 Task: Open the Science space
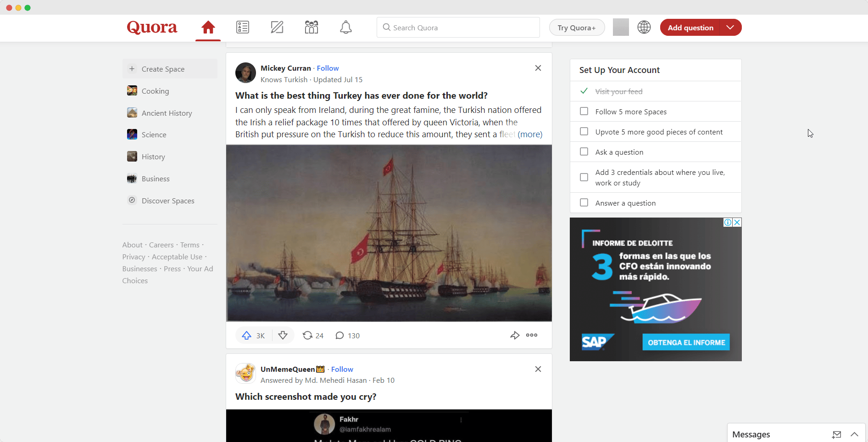pyautogui.click(x=170, y=134)
